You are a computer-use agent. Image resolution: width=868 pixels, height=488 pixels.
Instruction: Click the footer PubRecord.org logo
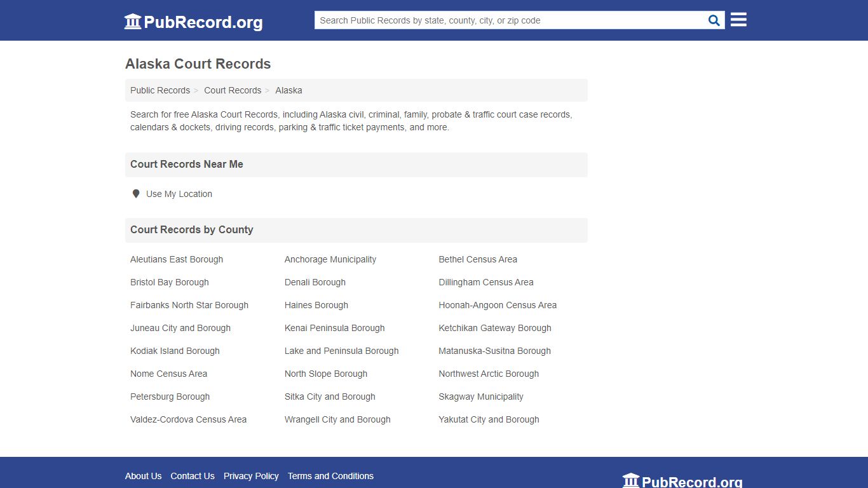[x=682, y=482]
